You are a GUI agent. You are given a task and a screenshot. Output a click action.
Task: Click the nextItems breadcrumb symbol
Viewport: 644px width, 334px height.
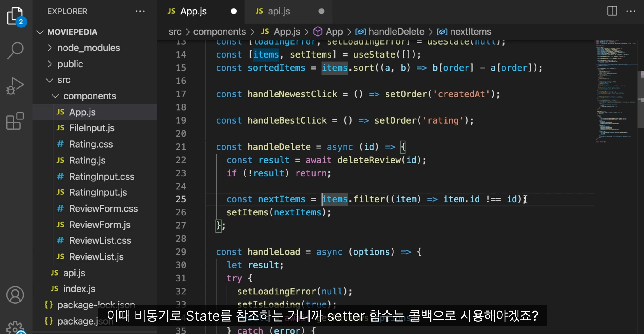(x=464, y=32)
